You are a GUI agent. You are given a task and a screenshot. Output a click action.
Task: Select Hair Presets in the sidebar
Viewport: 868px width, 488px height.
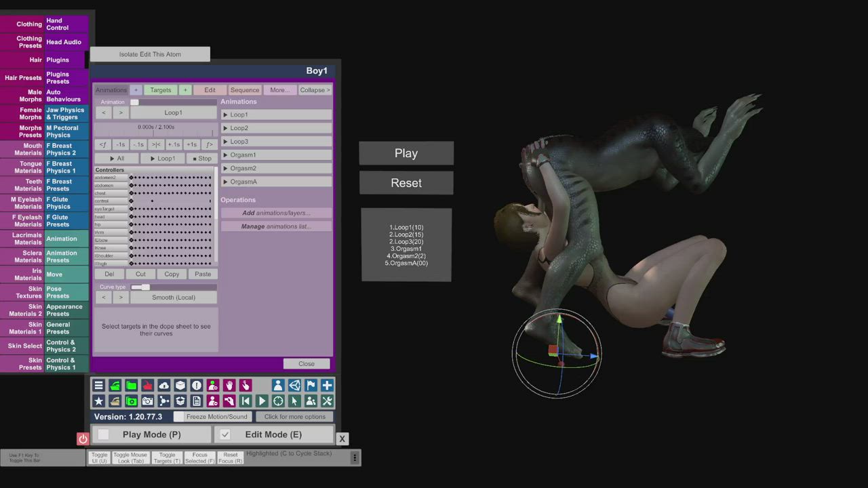coord(22,78)
